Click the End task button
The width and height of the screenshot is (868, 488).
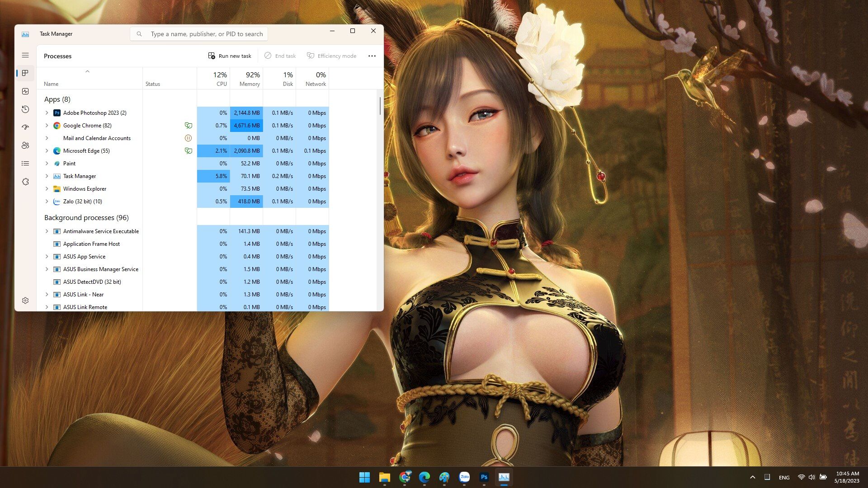[x=280, y=56]
